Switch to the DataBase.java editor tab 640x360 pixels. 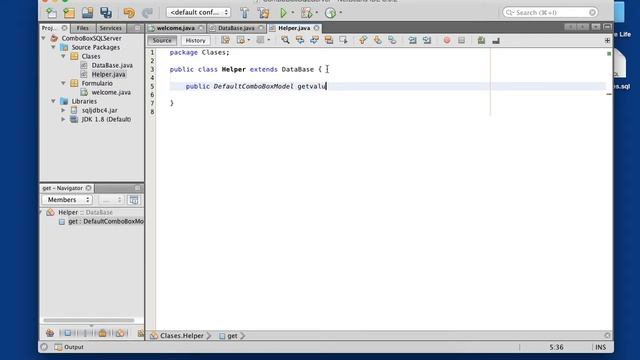(x=236, y=28)
